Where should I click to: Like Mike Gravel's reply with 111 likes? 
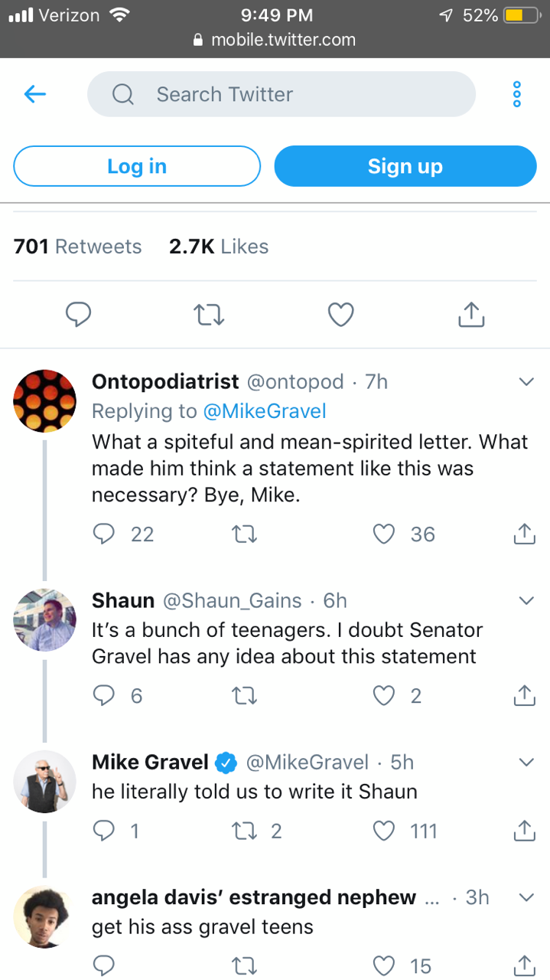(385, 831)
